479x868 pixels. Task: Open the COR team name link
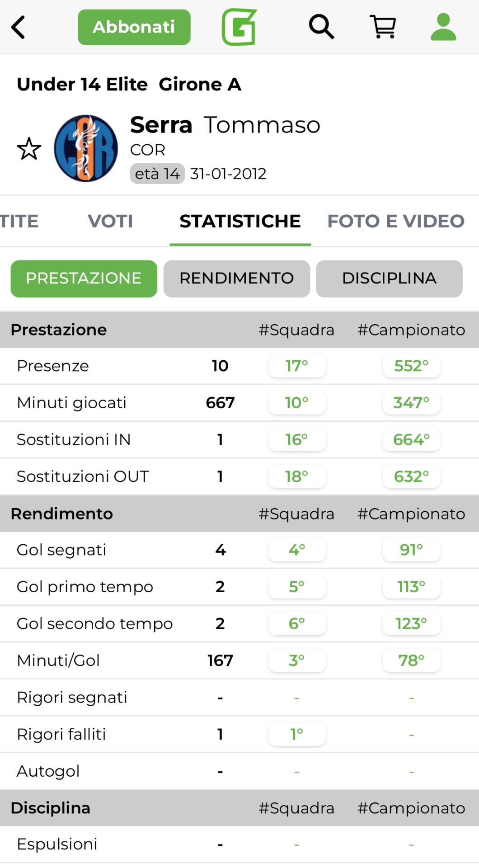(148, 150)
